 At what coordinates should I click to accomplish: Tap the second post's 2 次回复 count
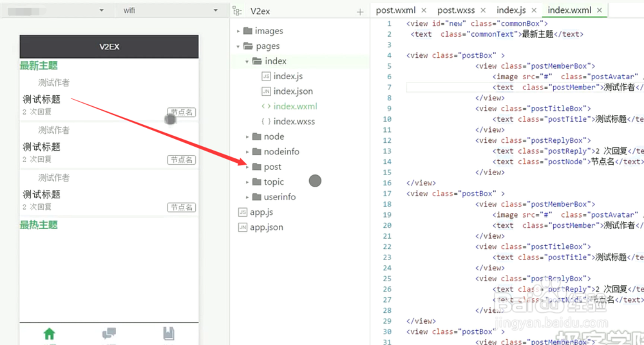[37, 160]
